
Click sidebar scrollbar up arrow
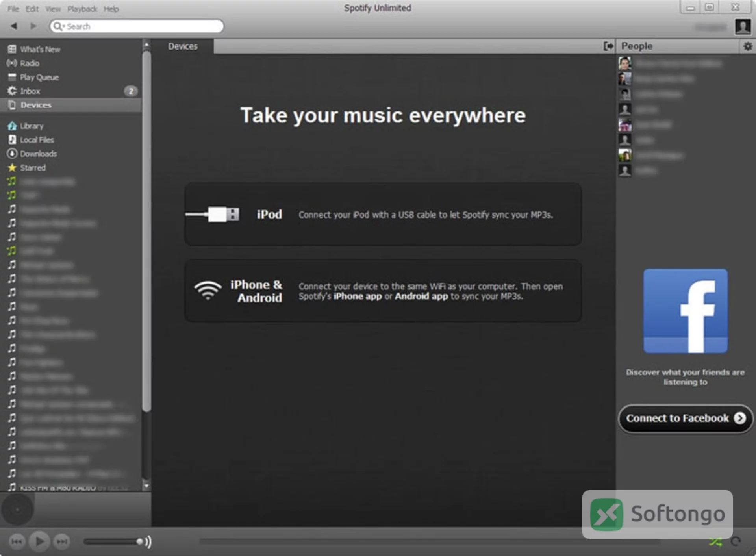click(x=146, y=45)
